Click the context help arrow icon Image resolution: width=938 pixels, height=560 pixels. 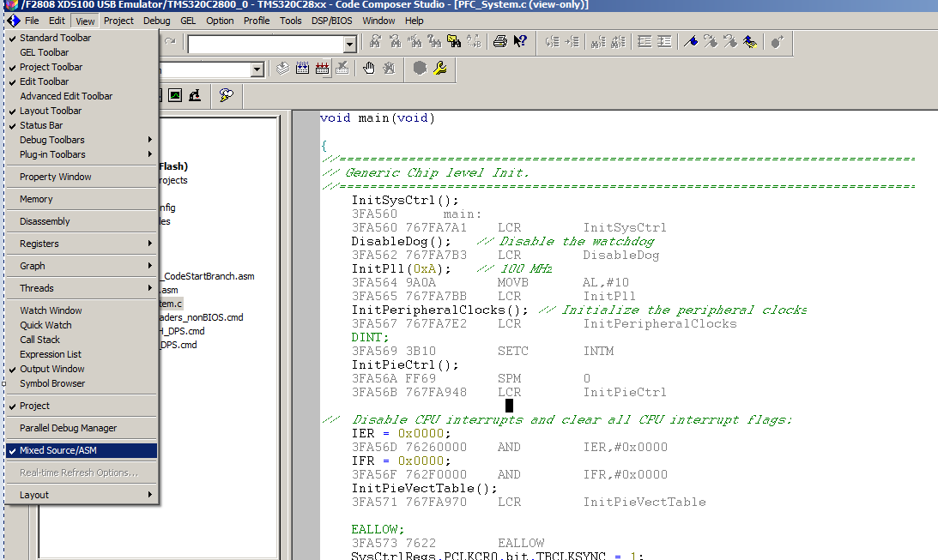tap(519, 42)
